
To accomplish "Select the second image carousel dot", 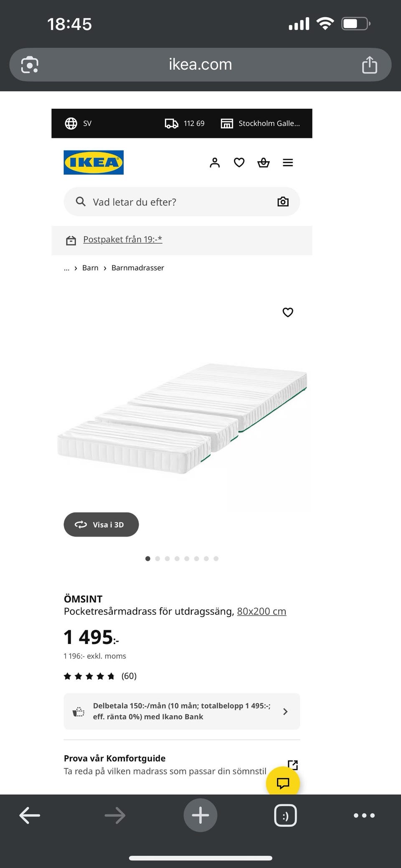I will click(x=157, y=559).
